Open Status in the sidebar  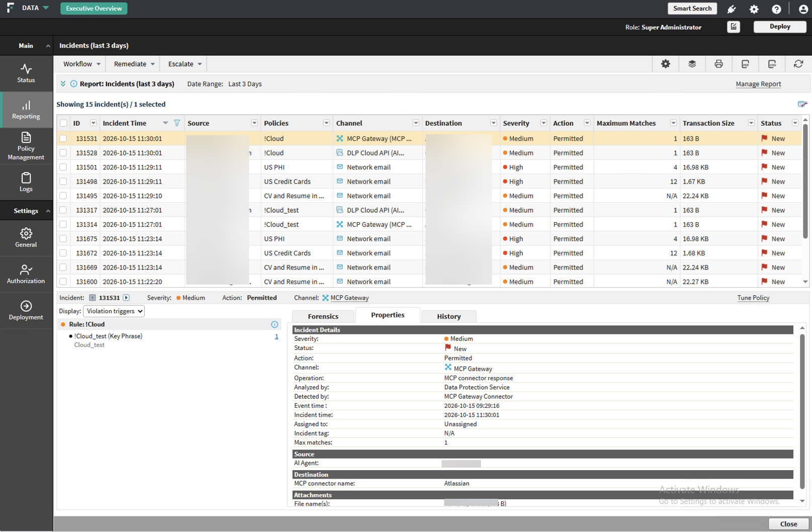tap(26, 73)
